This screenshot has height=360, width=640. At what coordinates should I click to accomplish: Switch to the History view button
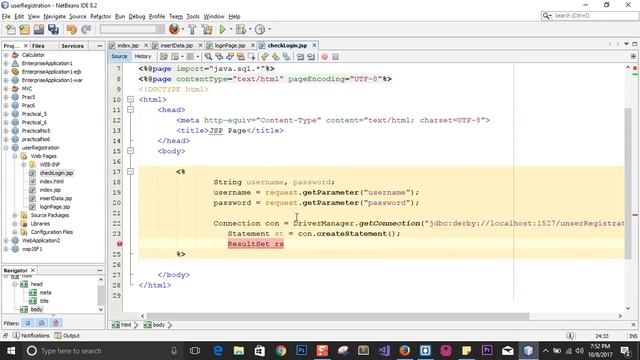coord(143,56)
